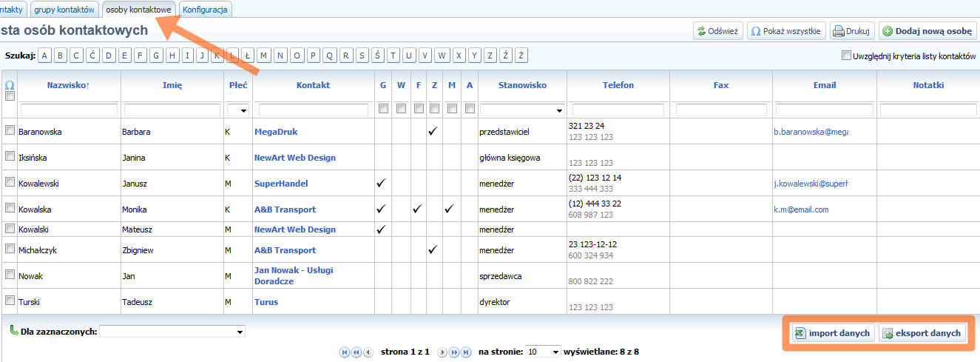Expand the Stanowisko filter dropdown
Screen dimensions: 980x362
[521, 110]
